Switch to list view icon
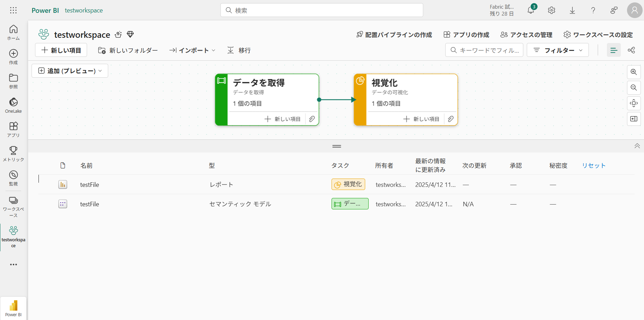 click(x=614, y=50)
